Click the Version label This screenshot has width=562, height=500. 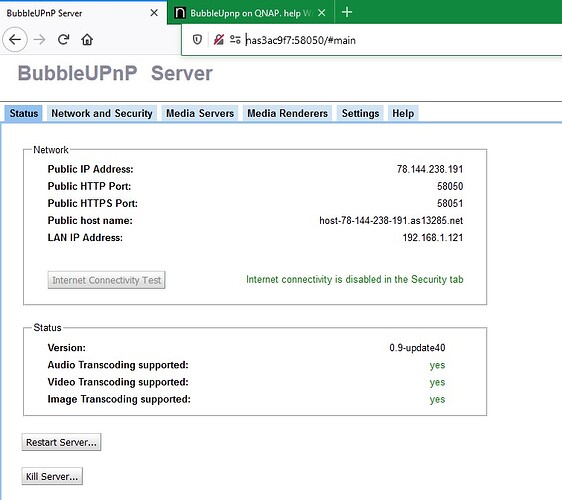[67, 348]
